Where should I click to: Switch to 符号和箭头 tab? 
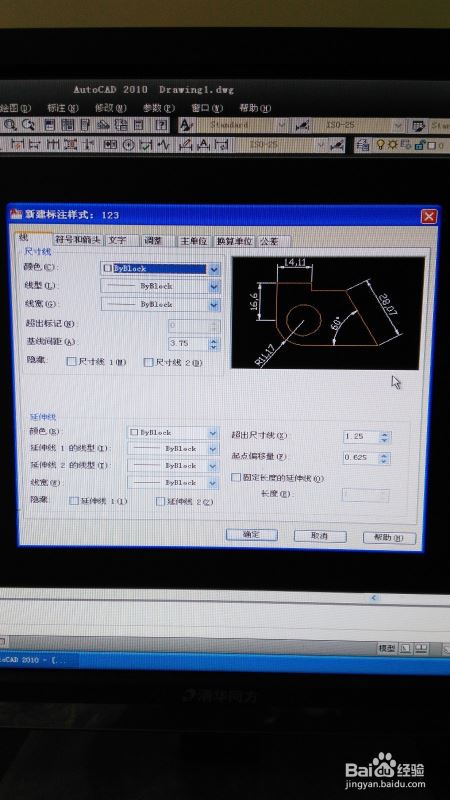[x=79, y=240]
